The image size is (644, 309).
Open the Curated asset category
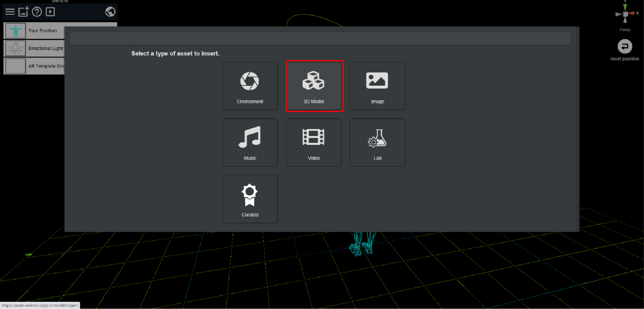click(250, 199)
